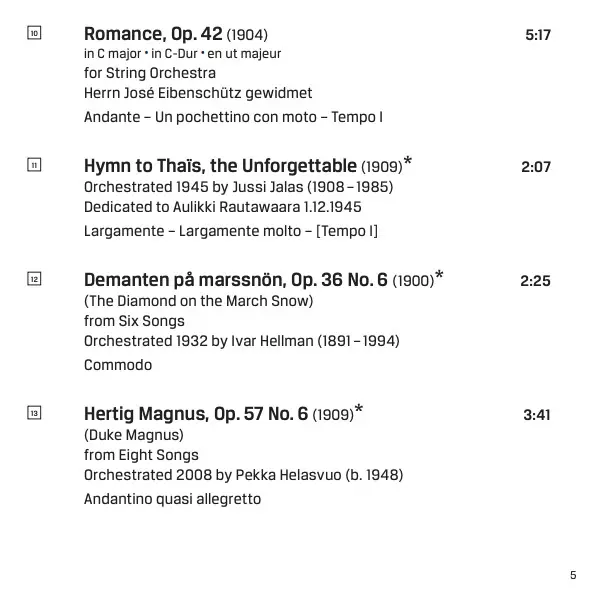Click the 5:17 track duration

click(x=538, y=35)
